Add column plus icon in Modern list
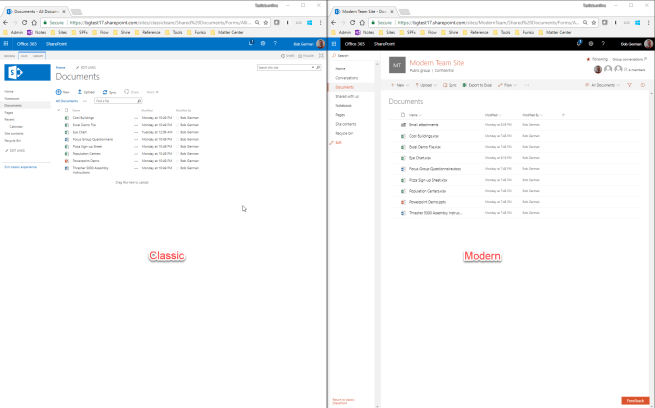Screen dimensions: 655x408 [563, 115]
